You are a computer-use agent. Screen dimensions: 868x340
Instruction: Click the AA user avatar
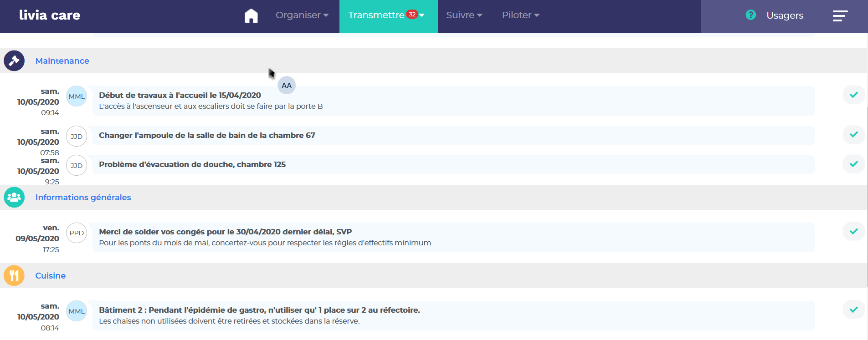pyautogui.click(x=286, y=86)
